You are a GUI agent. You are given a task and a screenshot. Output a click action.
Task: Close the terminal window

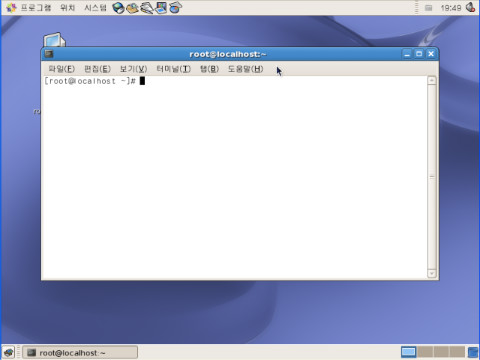431,54
